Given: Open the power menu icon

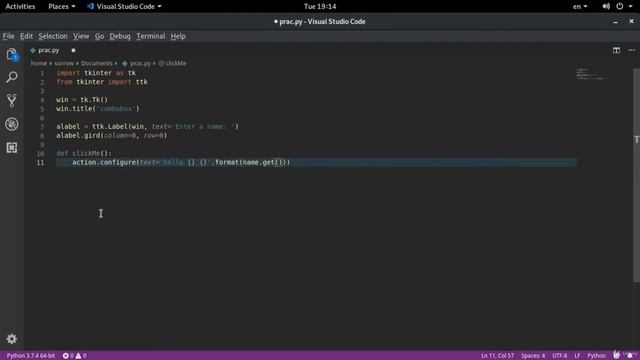Looking at the screenshot, I should 620,6.
